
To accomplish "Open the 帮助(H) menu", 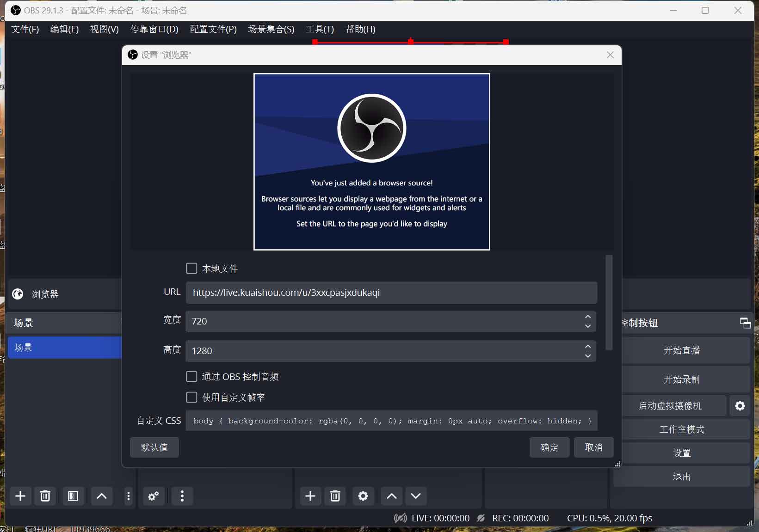I will (360, 29).
